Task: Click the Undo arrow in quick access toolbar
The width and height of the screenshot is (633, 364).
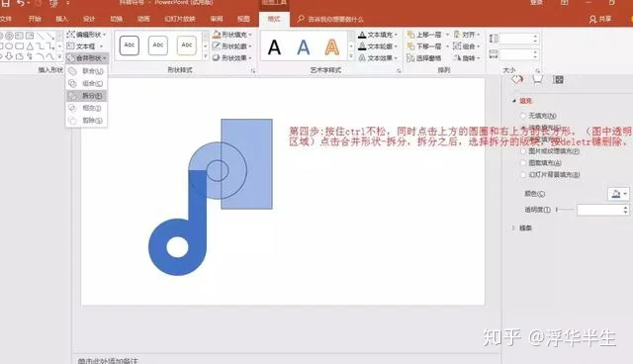Action: click(21, 3)
